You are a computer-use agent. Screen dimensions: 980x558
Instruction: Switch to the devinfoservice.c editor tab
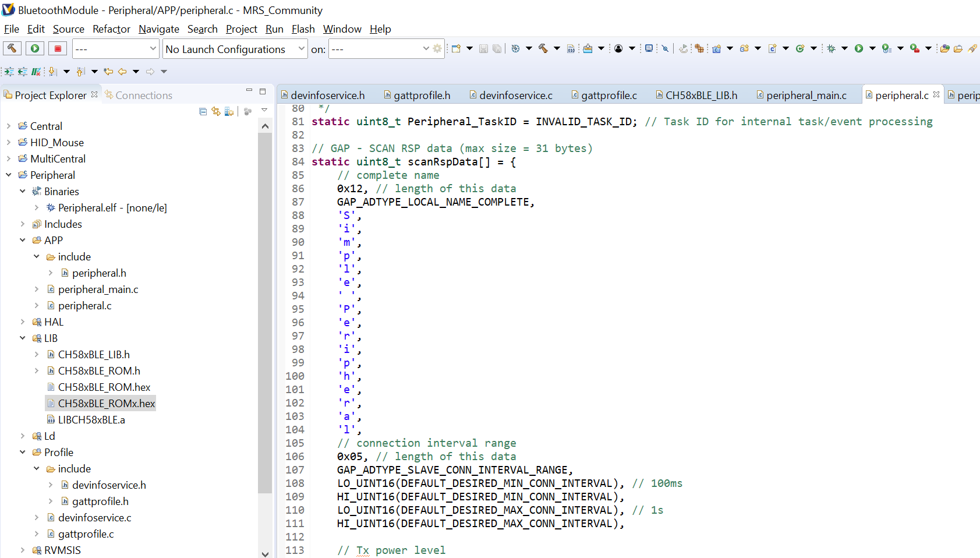coord(511,95)
